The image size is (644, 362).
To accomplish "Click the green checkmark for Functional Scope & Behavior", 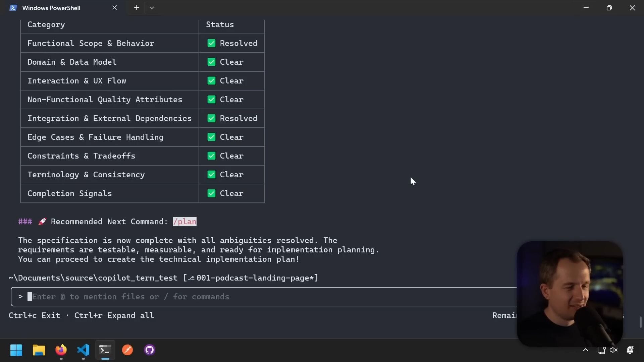I will [211, 43].
